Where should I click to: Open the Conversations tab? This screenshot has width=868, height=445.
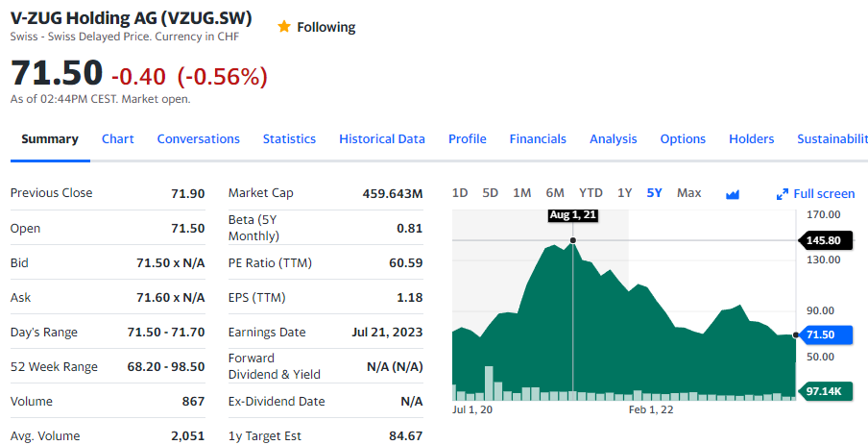click(x=198, y=139)
